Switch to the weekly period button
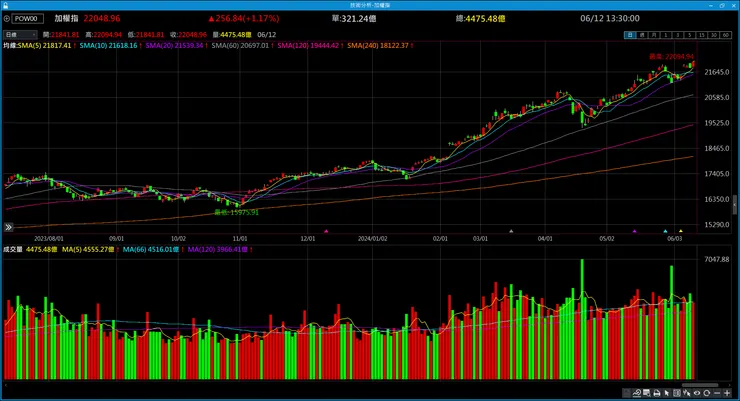 click(642, 35)
